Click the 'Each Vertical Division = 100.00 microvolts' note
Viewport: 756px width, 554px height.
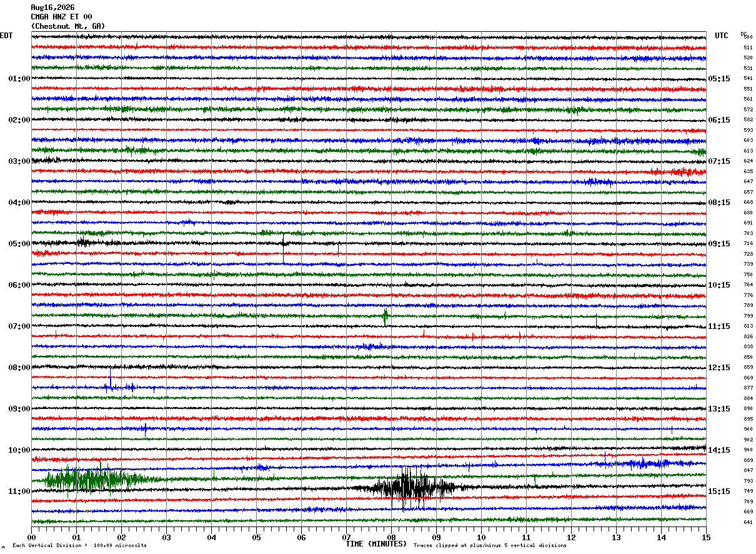[80, 545]
